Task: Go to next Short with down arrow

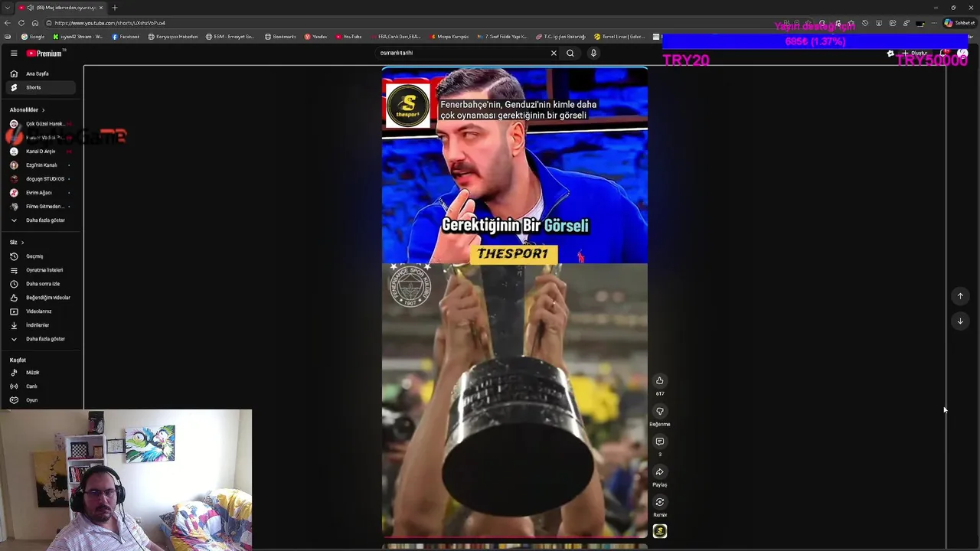Action: point(960,321)
